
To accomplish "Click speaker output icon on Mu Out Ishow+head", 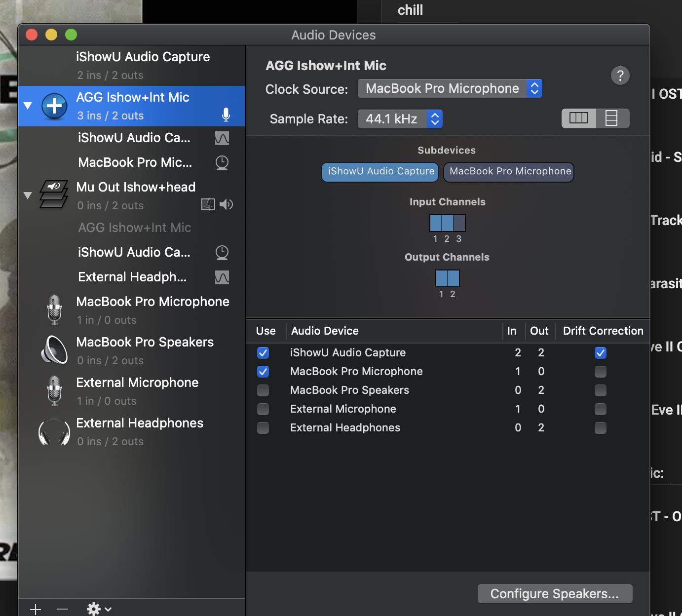I will (x=227, y=204).
